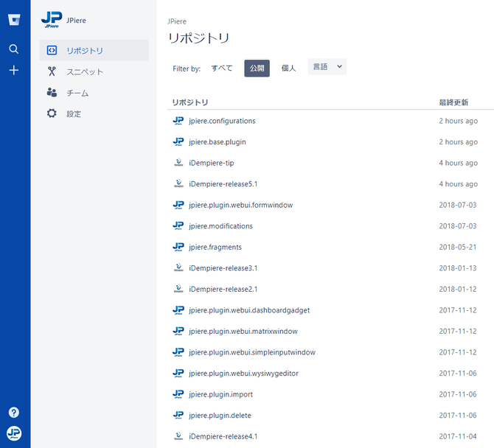Click the 最終更新 column header
This screenshot has height=448, width=494.
tap(453, 102)
